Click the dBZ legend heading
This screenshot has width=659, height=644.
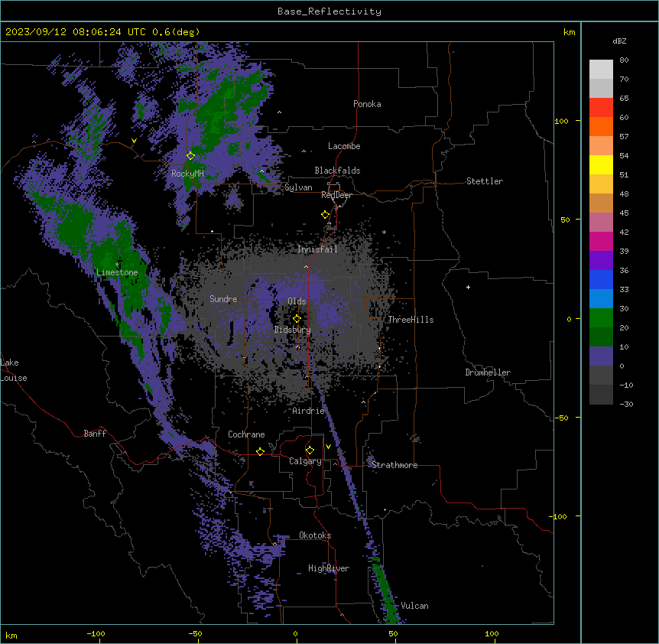click(x=619, y=41)
